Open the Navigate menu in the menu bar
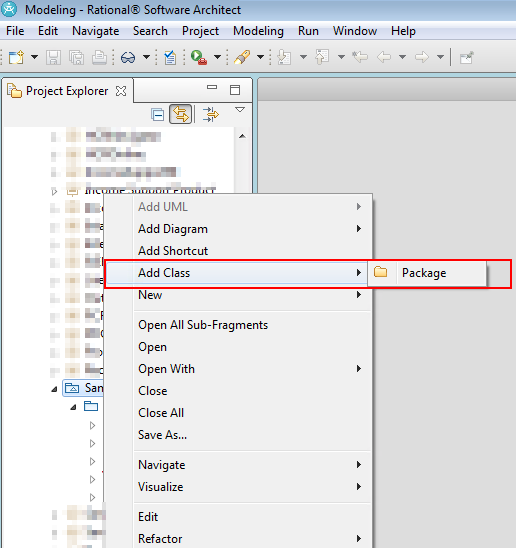 [x=95, y=31]
